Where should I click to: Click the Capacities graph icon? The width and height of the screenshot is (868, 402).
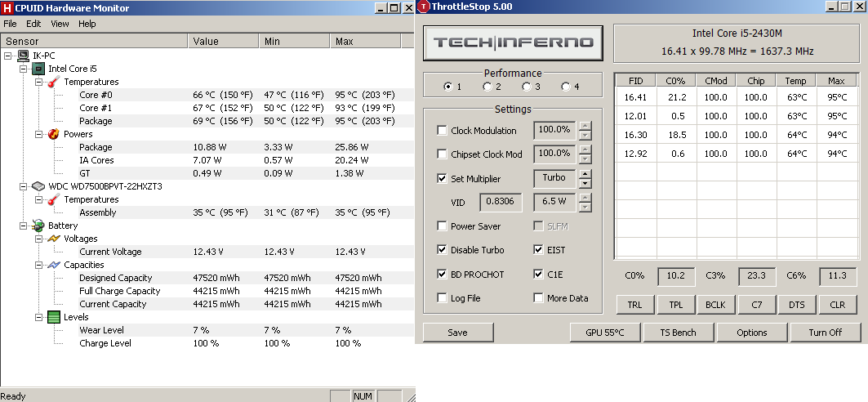(54, 265)
